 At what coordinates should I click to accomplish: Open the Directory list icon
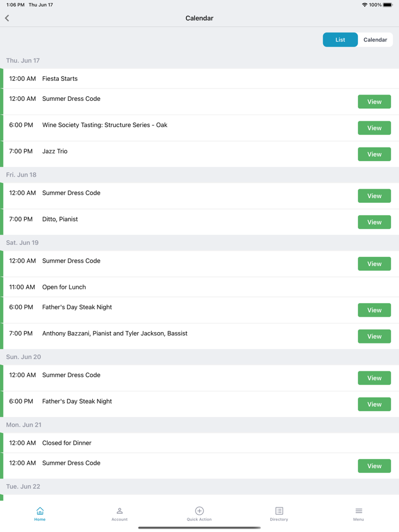(x=279, y=511)
